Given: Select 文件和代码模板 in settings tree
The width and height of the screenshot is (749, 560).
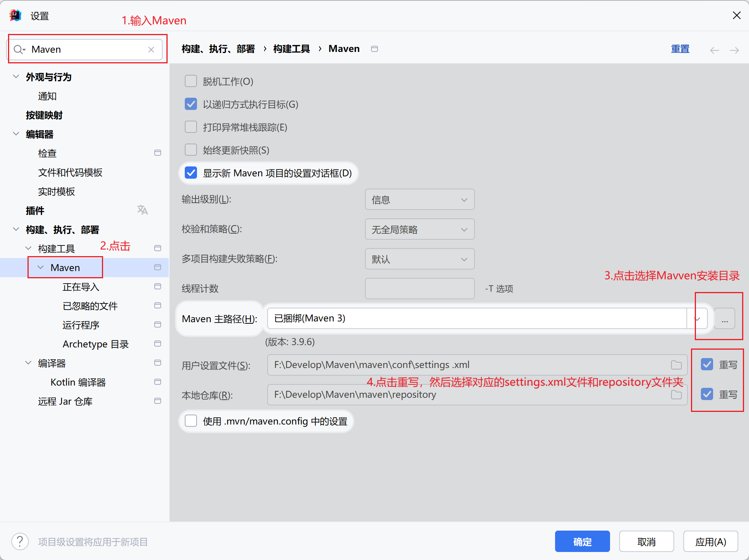Looking at the screenshot, I should tap(70, 173).
